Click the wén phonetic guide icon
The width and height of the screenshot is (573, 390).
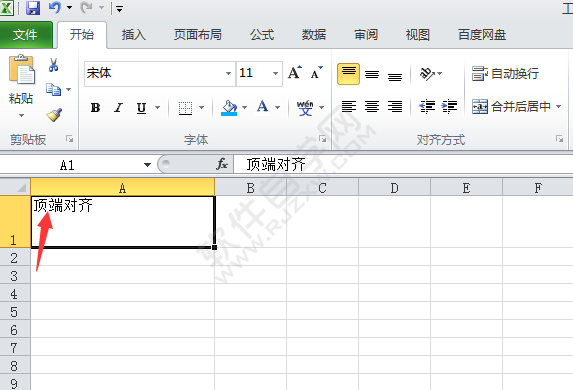tap(305, 108)
